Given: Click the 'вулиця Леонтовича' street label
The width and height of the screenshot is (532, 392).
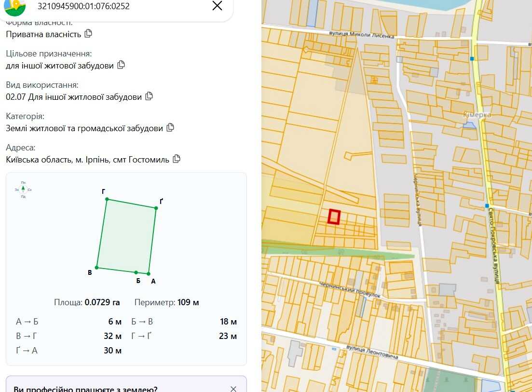Looking at the screenshot, I should [x=372, y=352].
